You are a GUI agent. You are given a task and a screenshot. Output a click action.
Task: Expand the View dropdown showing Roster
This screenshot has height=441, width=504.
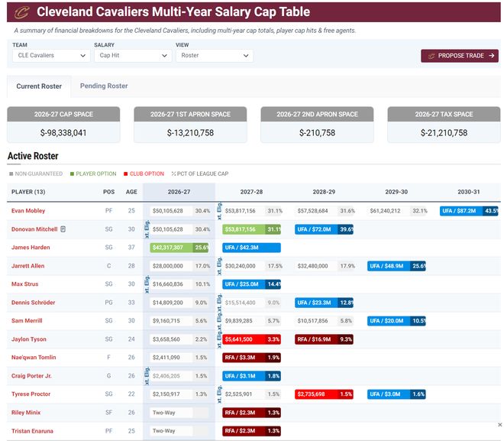(x=215, y=55)
